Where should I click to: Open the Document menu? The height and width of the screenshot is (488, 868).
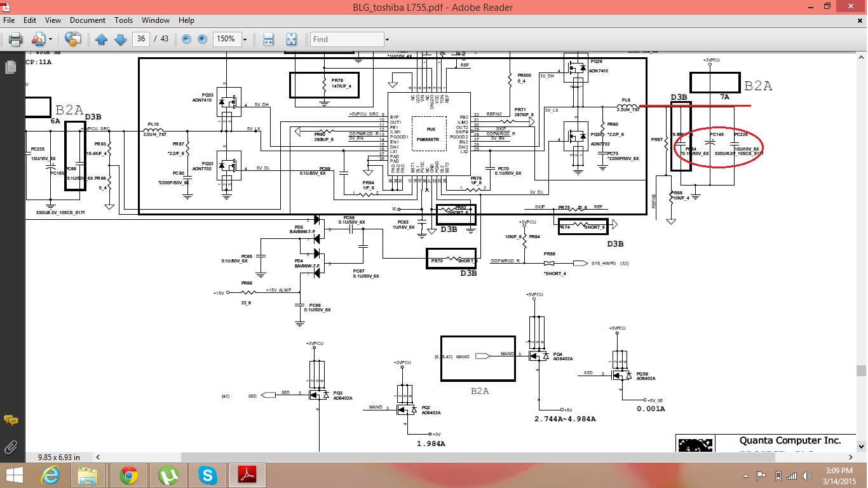click(x=88, y=20)
